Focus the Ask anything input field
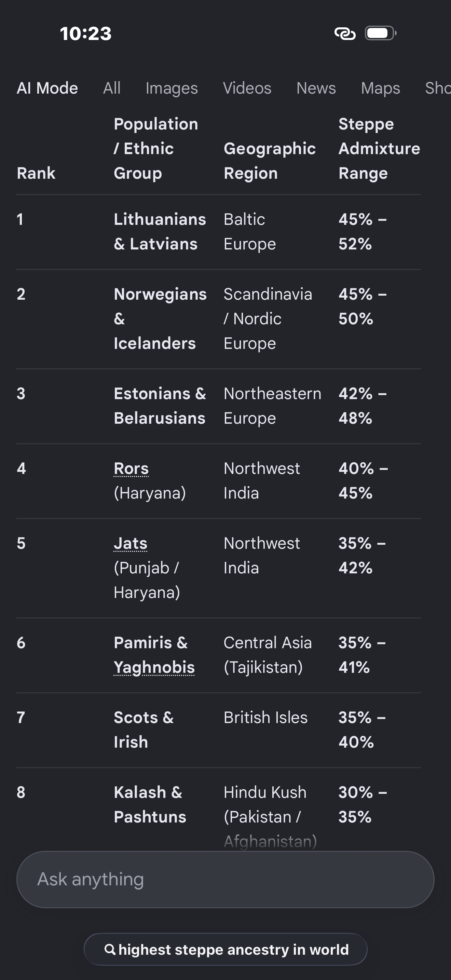 pos(225,879)
